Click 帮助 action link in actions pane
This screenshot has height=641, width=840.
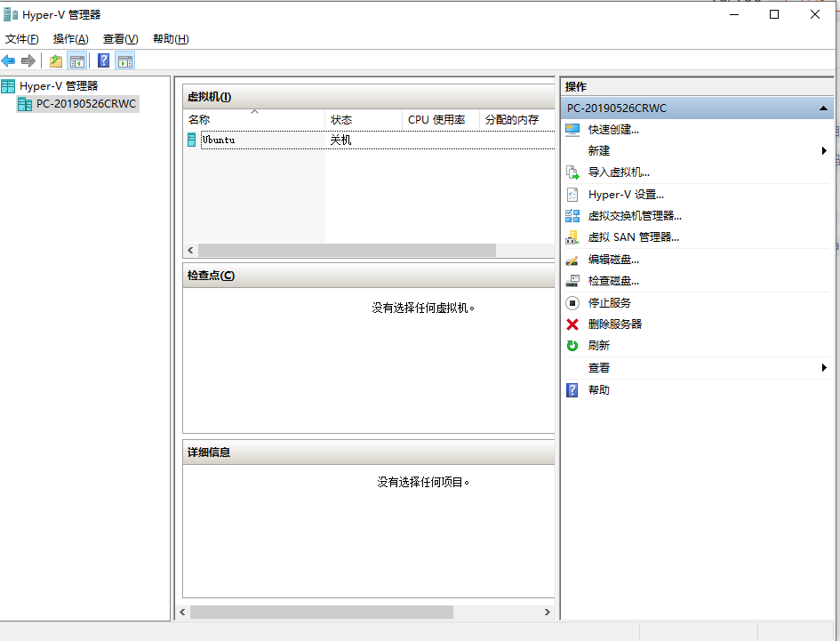[599, 390]
